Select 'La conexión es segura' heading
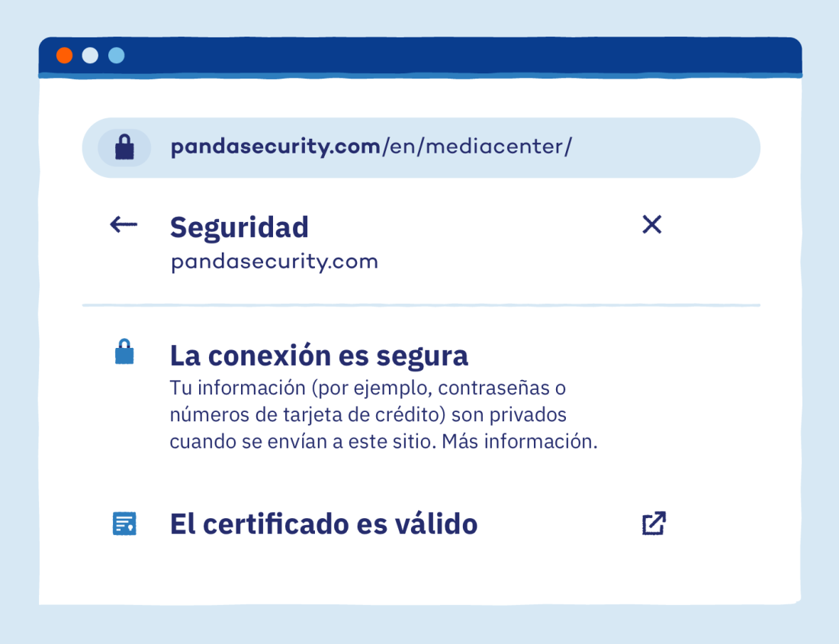Image resolution: width=839 pixels, height=644 pixels. pos(319,355)
